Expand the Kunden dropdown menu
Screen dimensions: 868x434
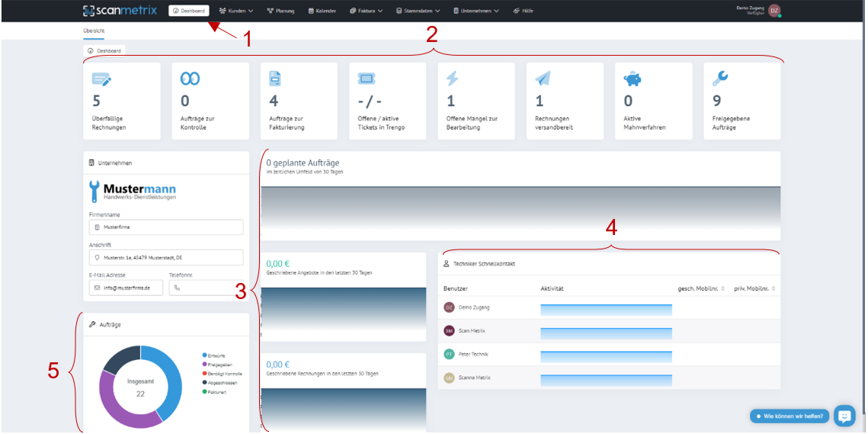pos(235,11)
